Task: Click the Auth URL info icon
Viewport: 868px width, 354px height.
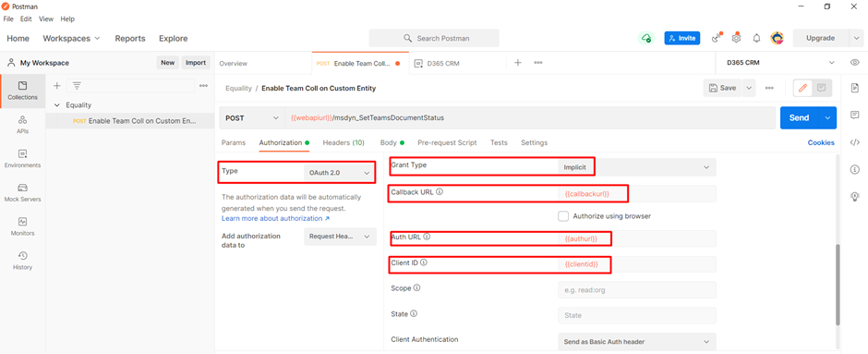Action: click(x=427, y=237)
